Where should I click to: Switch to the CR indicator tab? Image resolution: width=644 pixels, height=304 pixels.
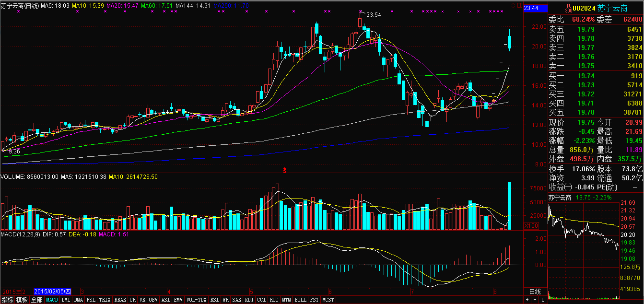[133, 300]
